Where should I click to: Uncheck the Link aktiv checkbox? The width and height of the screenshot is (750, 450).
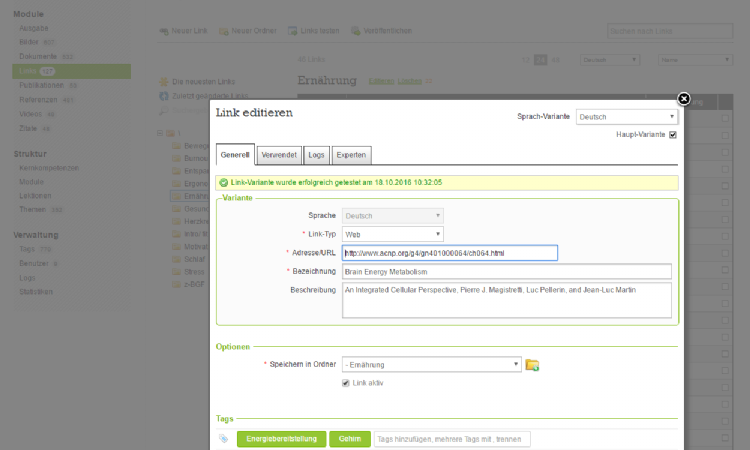coord(346,383)
